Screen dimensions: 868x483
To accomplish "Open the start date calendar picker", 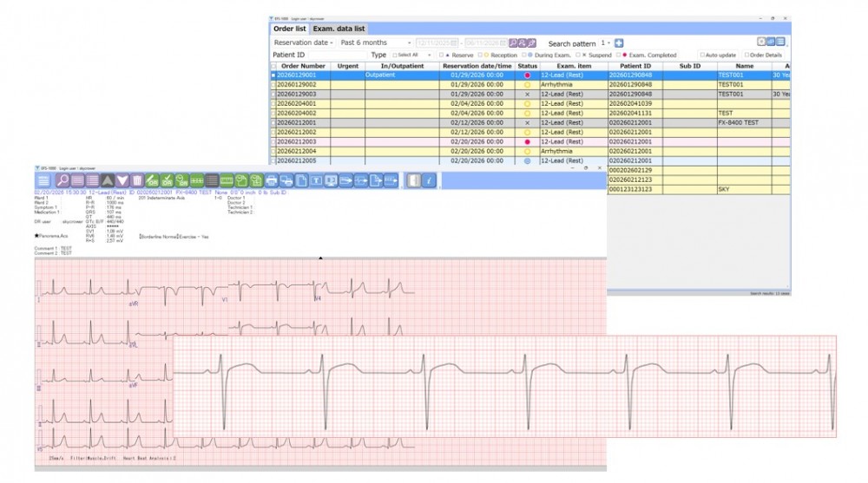I will click(x=454, y=43).
